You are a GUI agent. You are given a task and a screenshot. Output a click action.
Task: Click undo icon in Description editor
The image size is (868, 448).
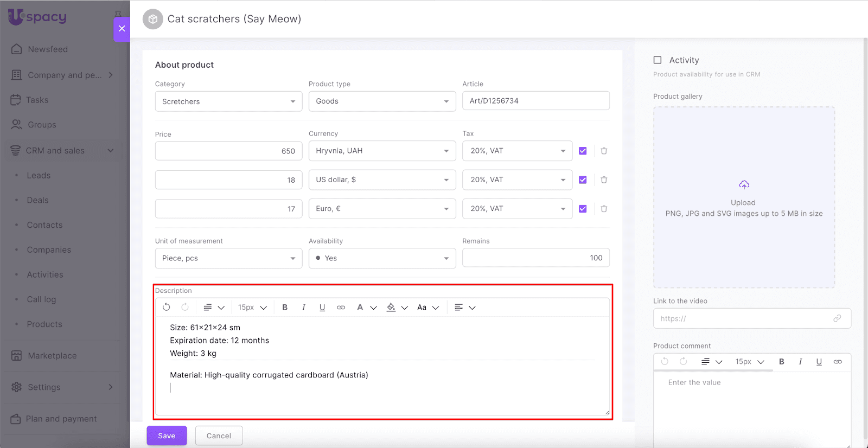[x=167, y=308]
